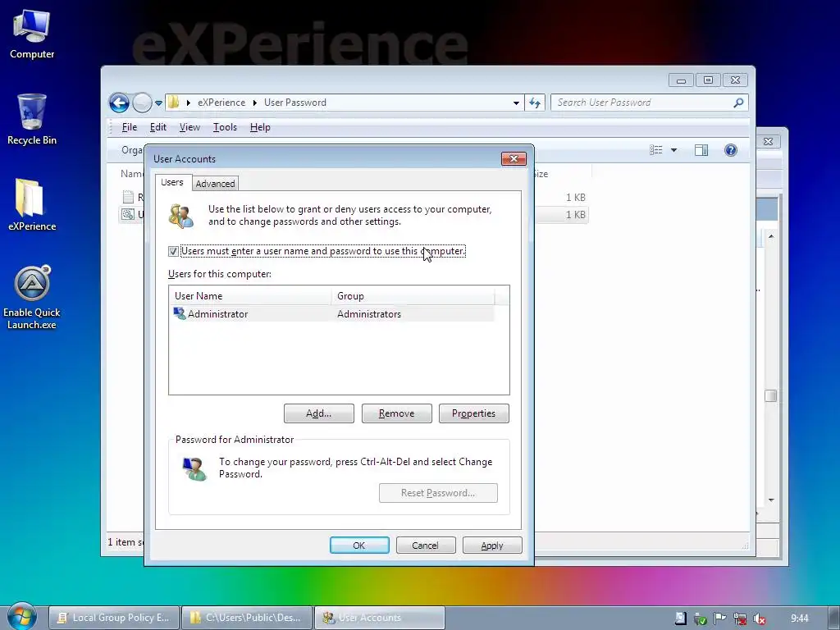
Task: Click the Size column header in Explorer
Action: (540, 174)
